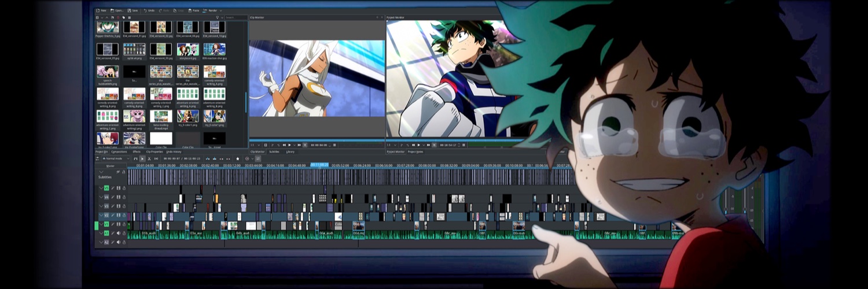
Task: Collapse the V3 track chevron
Action: pos(101,206)
